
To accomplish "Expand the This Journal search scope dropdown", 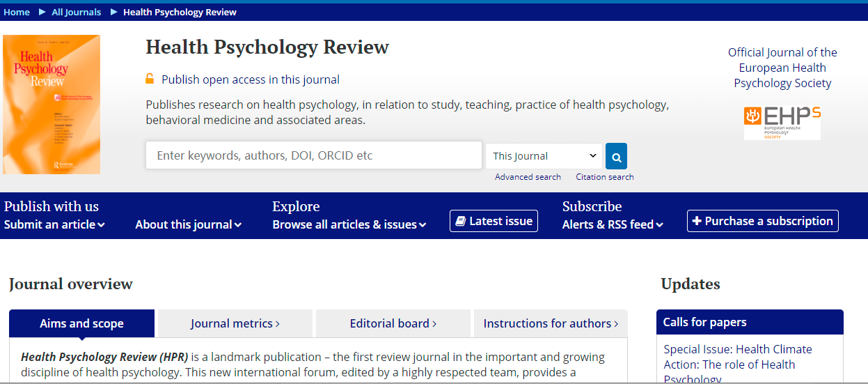I will (x=544, y=156).
